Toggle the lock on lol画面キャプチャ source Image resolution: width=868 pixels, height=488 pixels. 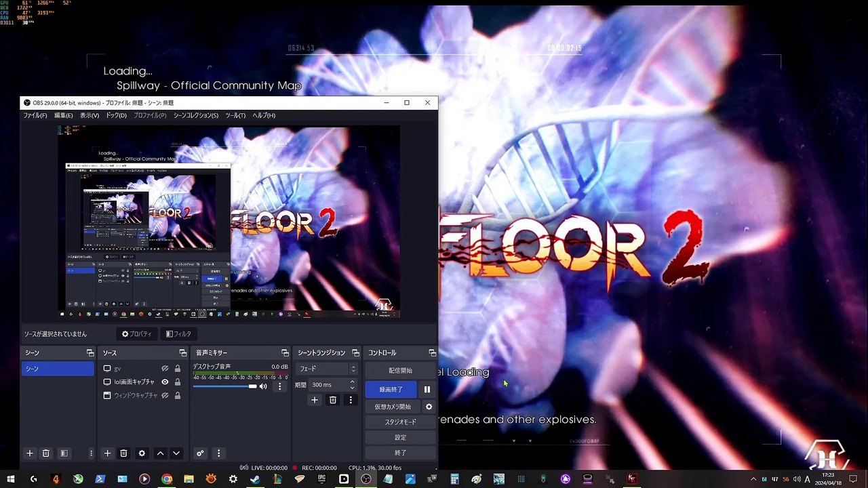(x=178, y=382)
